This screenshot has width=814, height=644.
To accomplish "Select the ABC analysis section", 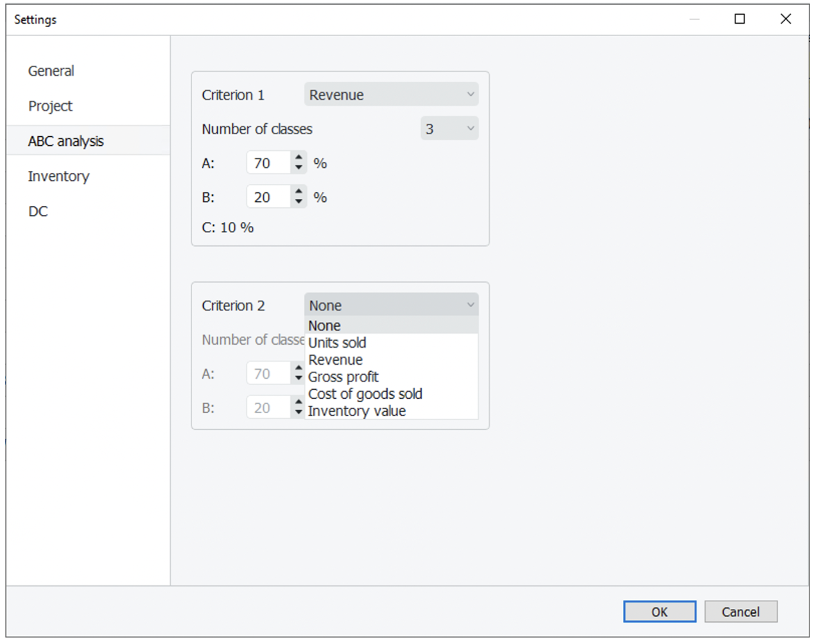I will click(66, 141).
